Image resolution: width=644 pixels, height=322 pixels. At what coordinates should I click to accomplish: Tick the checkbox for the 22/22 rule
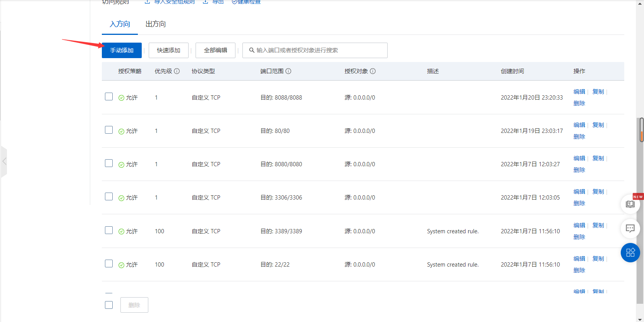click(x=109, y=263)
